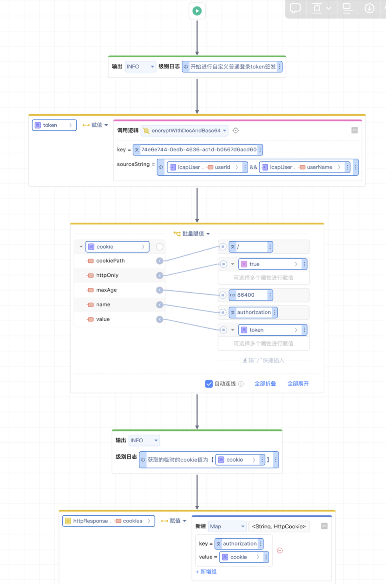
Task: Collapse the encryptWithDesAndBase64 call logic panel
Action: pyautogui.click(x=355, y=130)
